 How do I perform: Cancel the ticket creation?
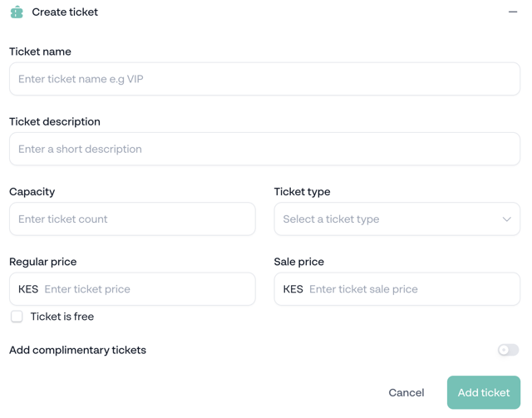tap(406, 392)
